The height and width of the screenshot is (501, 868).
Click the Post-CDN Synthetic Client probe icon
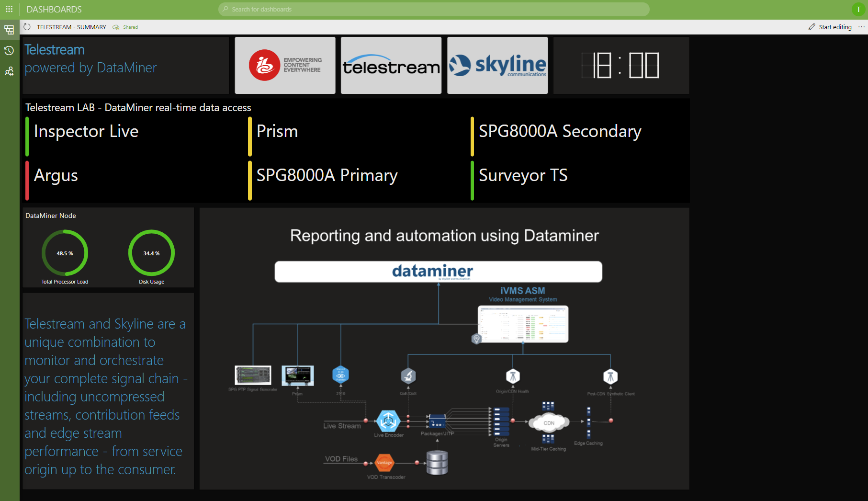tap(610, 376)
